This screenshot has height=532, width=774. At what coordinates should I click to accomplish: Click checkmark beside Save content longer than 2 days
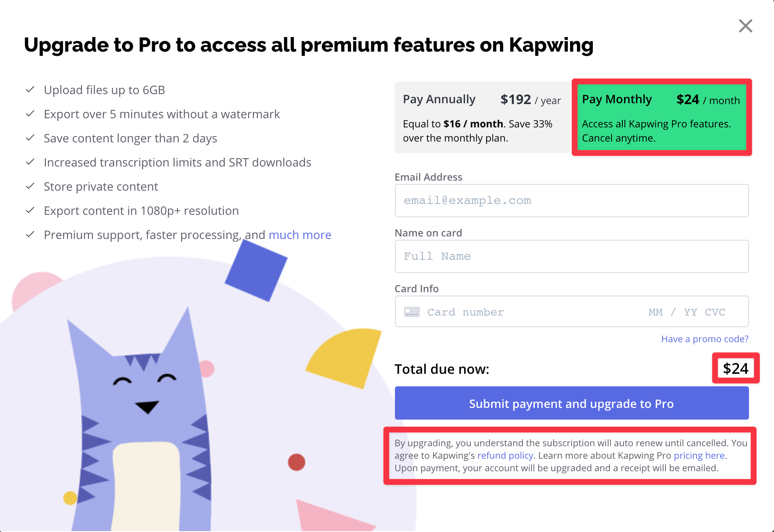pos(30,138)
